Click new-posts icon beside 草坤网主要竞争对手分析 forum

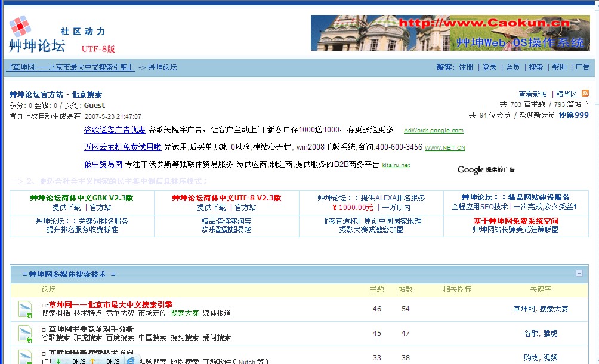click(25, 334)
